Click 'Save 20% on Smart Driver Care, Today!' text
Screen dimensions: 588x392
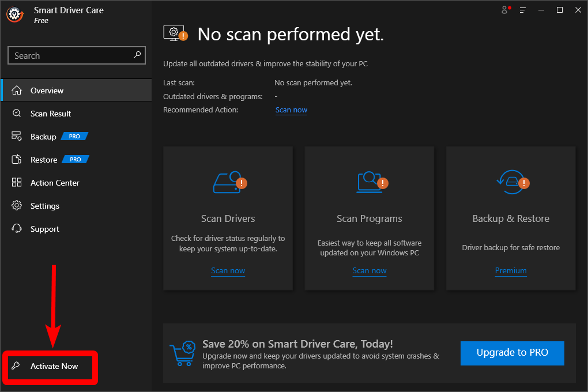point(297,344)
